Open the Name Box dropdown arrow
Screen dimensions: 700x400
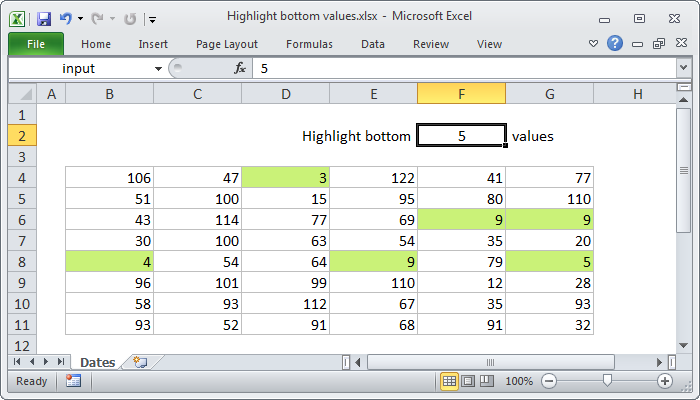point(158,68)
